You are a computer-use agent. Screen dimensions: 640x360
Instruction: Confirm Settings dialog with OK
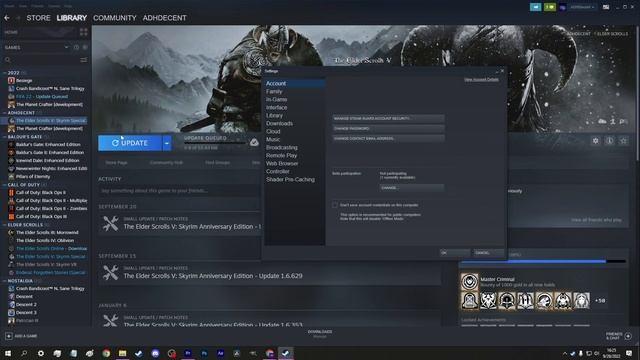click(454, 253)
